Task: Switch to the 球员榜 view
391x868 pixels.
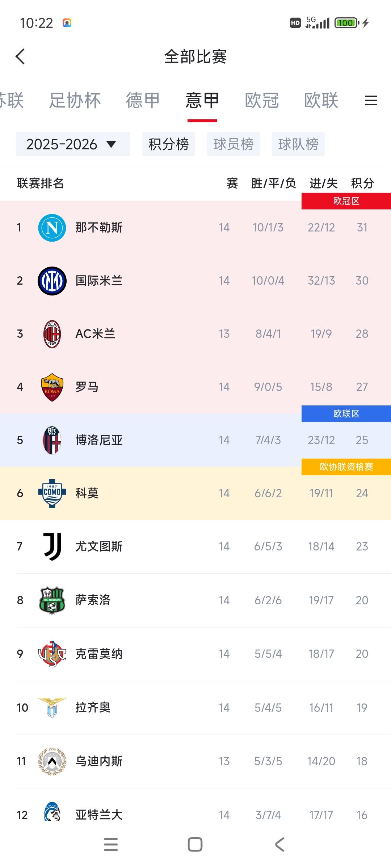Action: tap(234, 144)
